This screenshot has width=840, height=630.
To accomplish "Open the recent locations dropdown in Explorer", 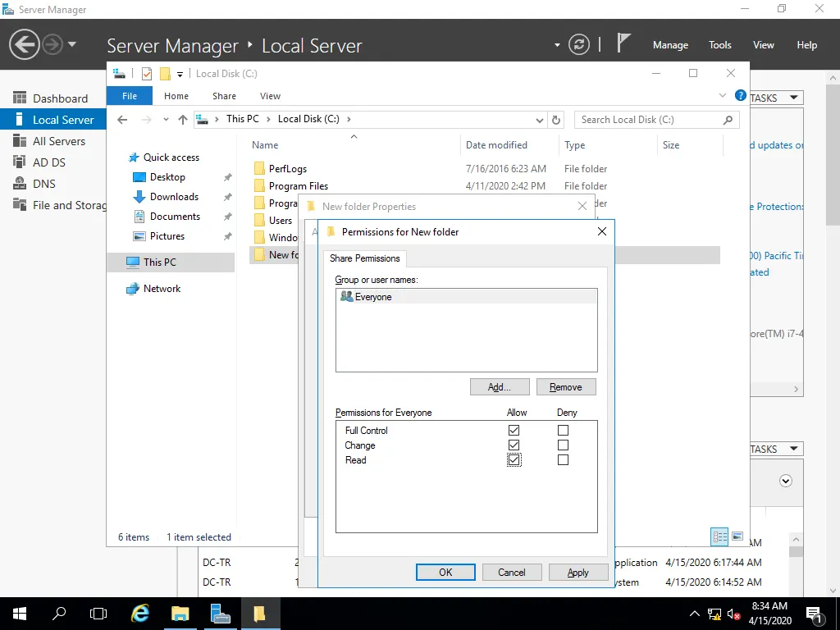I will pos(166,120).
